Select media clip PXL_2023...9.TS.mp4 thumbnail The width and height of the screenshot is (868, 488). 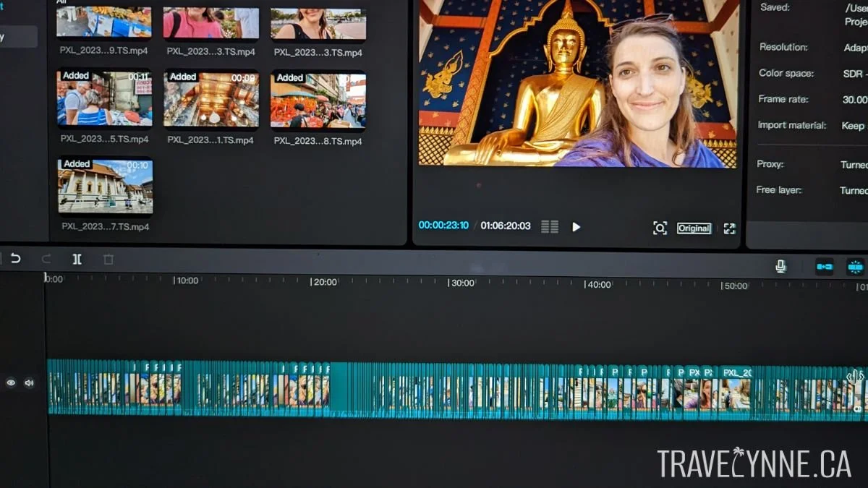(x=104, y=22)
